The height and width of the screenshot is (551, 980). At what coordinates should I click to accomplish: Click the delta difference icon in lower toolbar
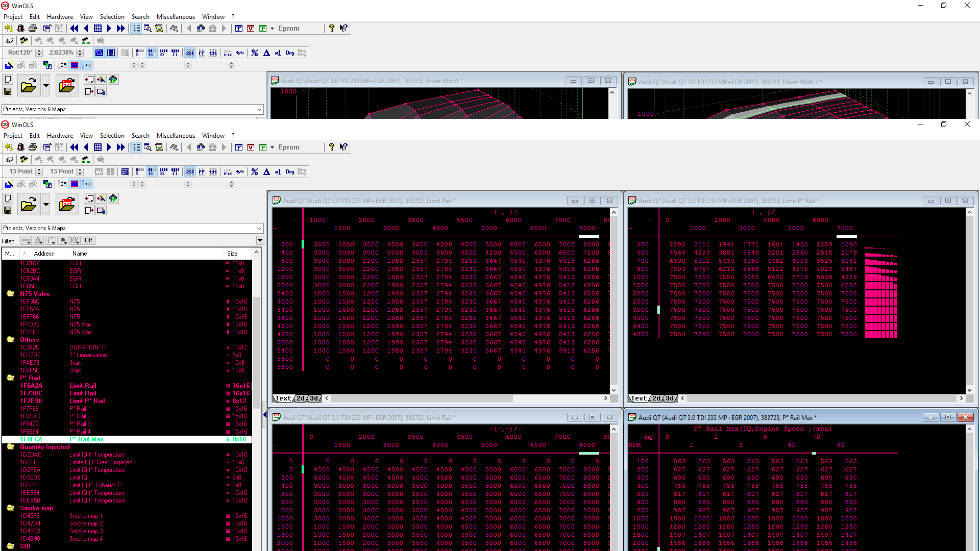(x=266, y=172)
